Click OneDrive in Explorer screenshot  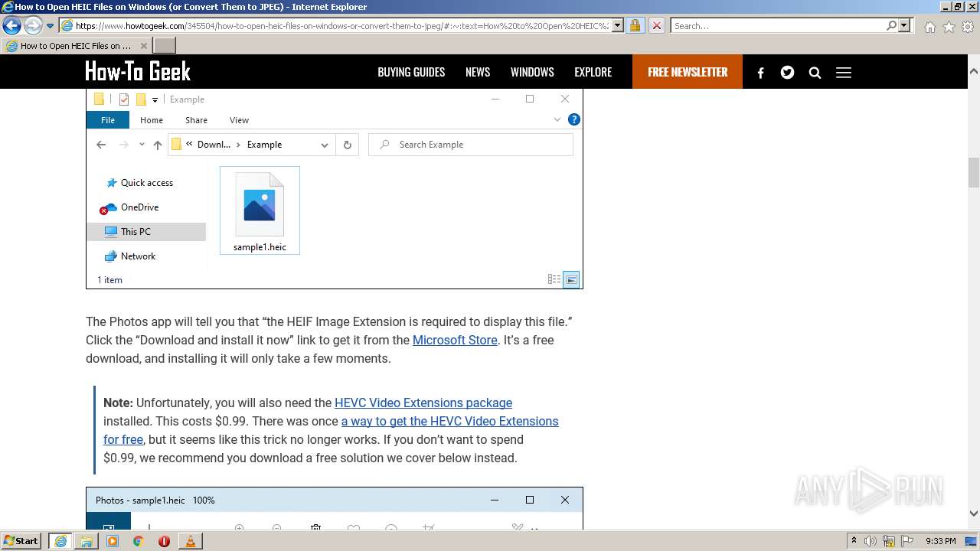[139, 207]
